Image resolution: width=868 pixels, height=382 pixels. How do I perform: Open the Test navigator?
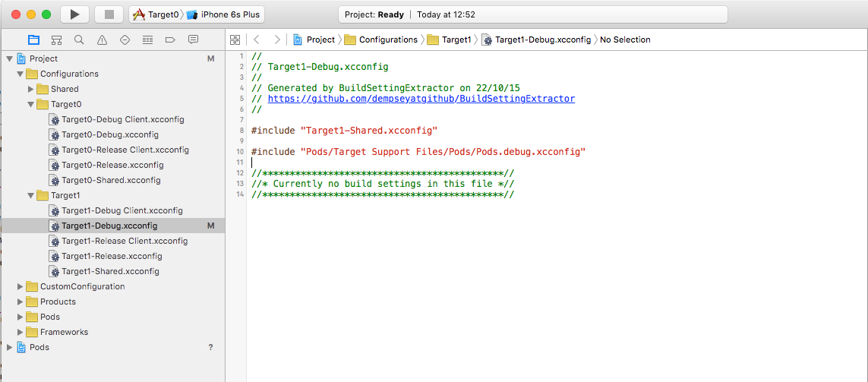[x=125, y=39]
